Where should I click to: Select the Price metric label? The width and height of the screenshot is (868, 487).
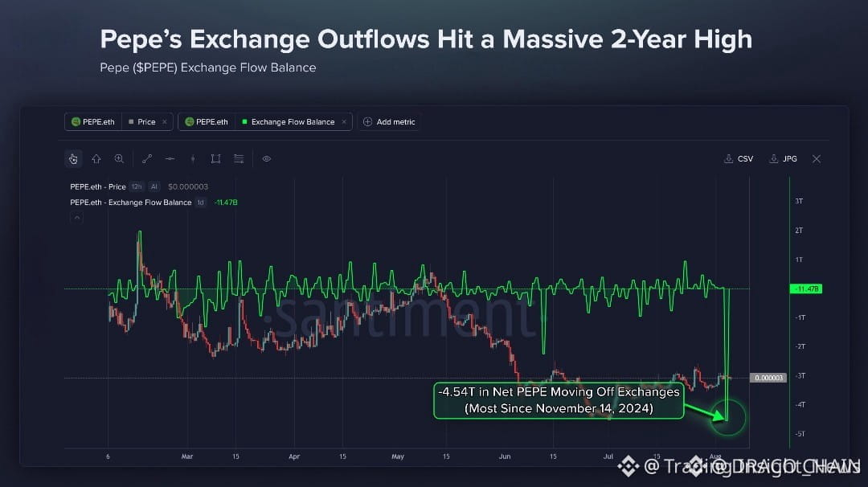pos(146,122)
